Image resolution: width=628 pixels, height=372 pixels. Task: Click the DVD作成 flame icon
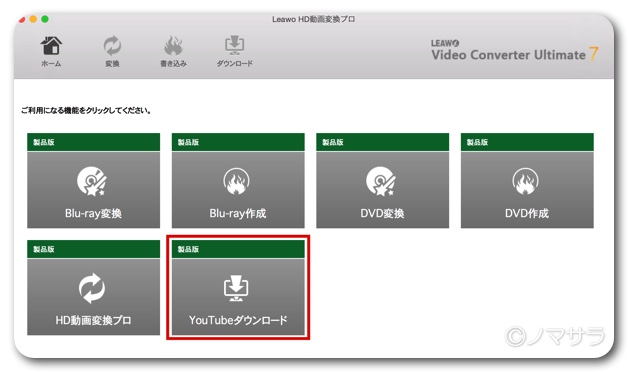pyautogui.click(x=525, y=181)
